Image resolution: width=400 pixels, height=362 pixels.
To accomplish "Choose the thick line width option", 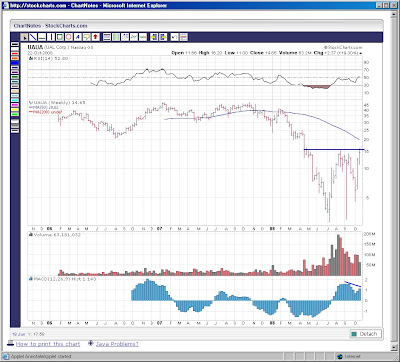I will click(x=15, y=131).
